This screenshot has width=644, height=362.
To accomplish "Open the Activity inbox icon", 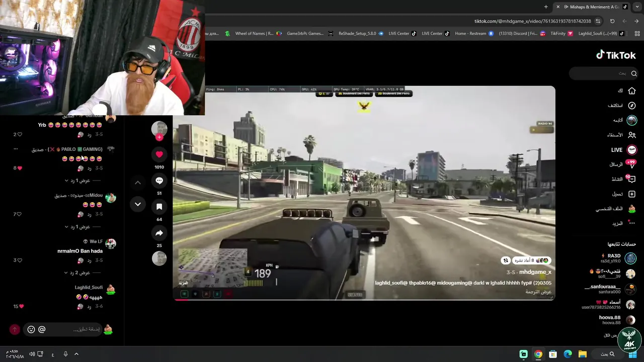I will pos(631,179).
